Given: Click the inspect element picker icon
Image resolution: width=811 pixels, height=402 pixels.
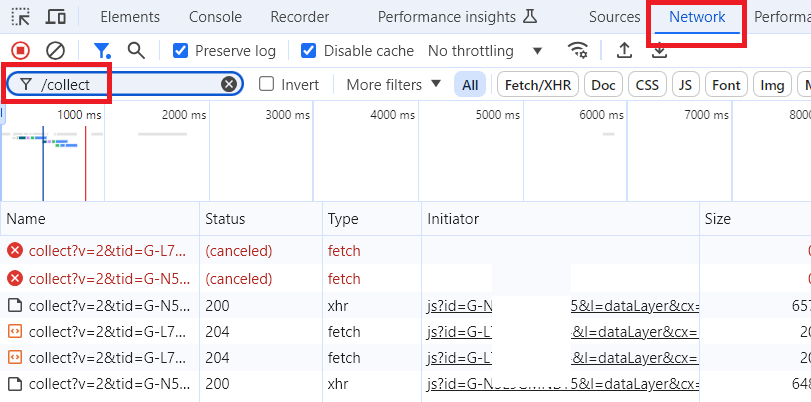Looking at the screenshot, I should click(21, 17).
